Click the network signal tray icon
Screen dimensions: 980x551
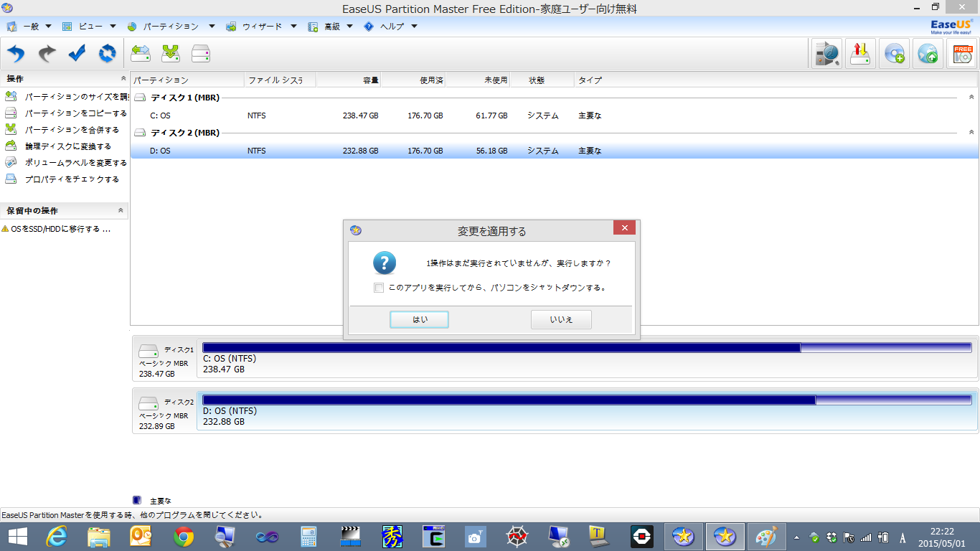866,537
